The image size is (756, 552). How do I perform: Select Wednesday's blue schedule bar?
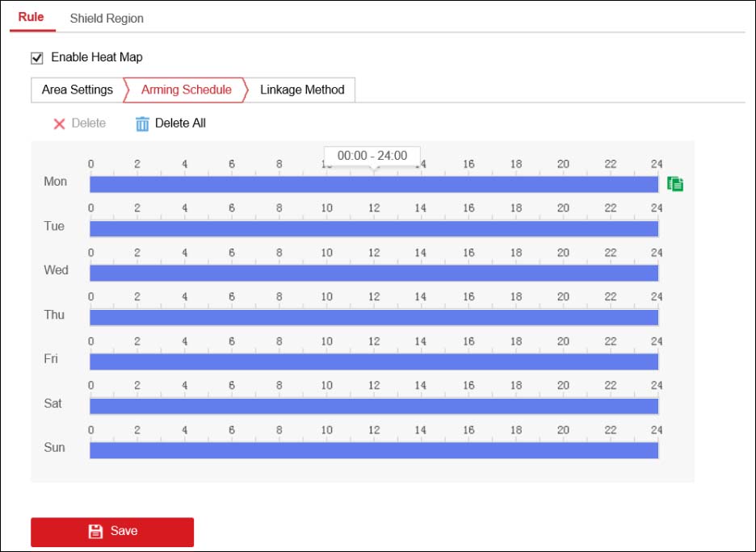point(374,274)
